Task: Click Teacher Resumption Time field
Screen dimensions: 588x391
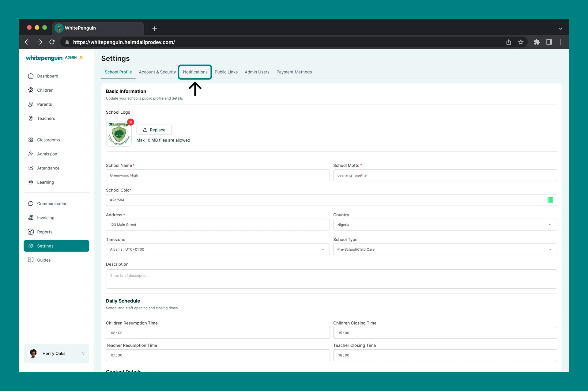Action: [218, 355]
